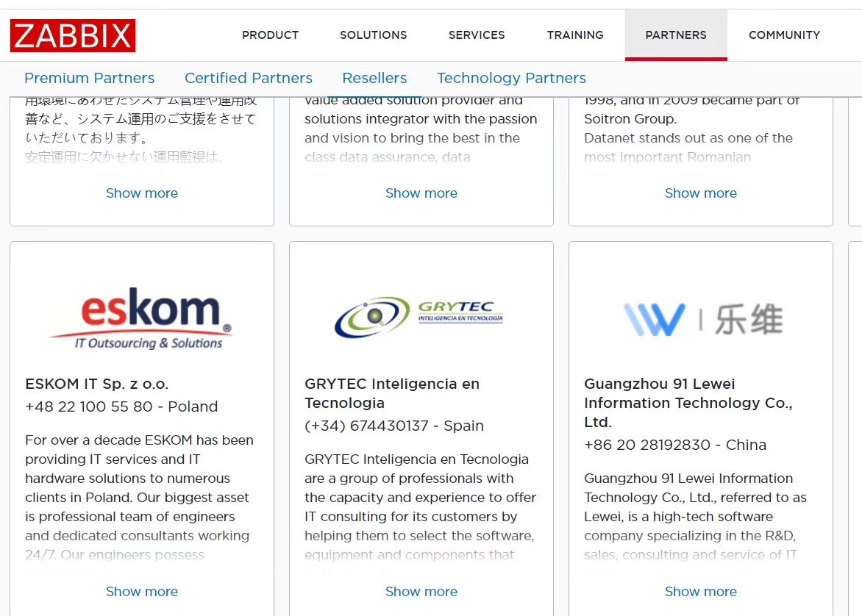The width and height of the screenshot is (862, 616).
Task: Go to Certified Partners
Action: 249,78
